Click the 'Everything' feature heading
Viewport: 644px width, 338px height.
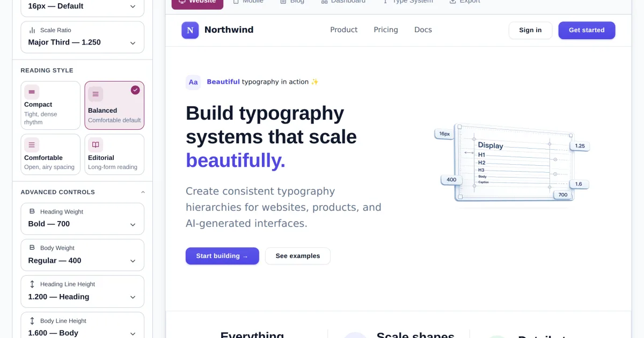click(252, 335)
